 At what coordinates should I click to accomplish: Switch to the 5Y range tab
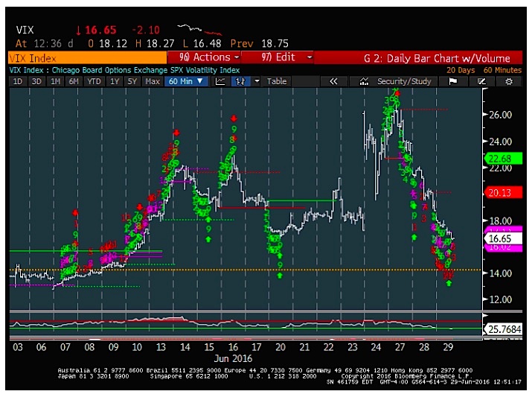tap(132, 81)
